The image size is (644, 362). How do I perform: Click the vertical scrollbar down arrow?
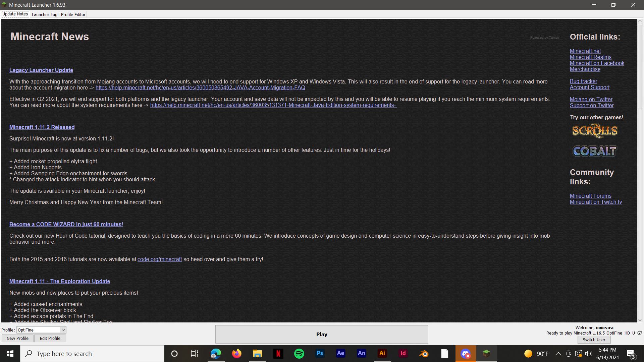click(x=640, y=320)
